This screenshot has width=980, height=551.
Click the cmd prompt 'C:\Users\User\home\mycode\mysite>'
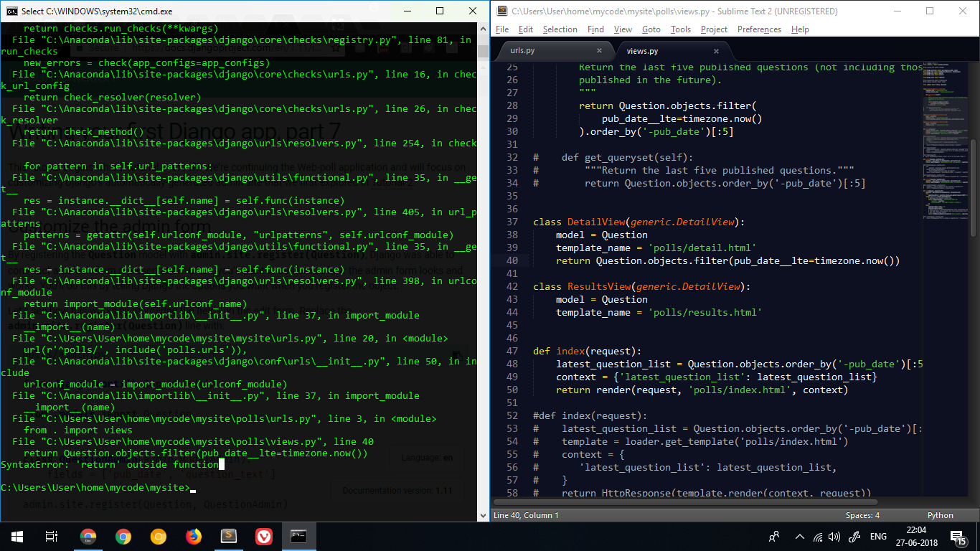click(95, 488)
